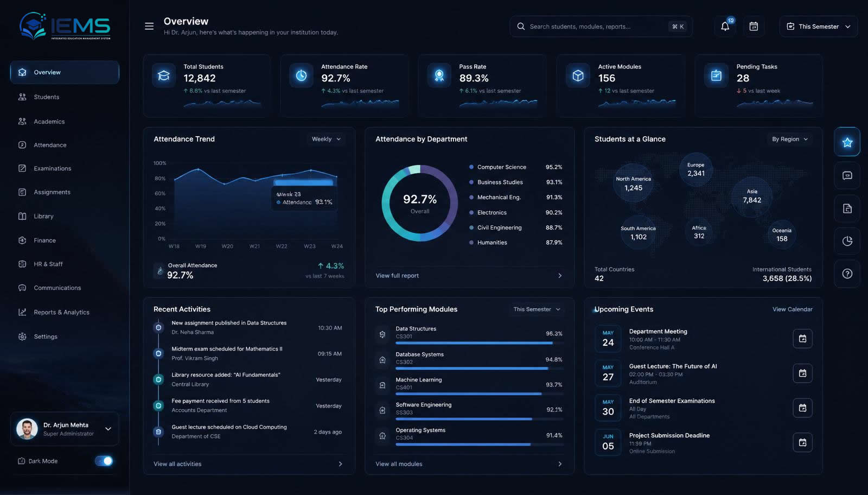
Task: Open the help question mark icon
Action: [x=847, y=274]
